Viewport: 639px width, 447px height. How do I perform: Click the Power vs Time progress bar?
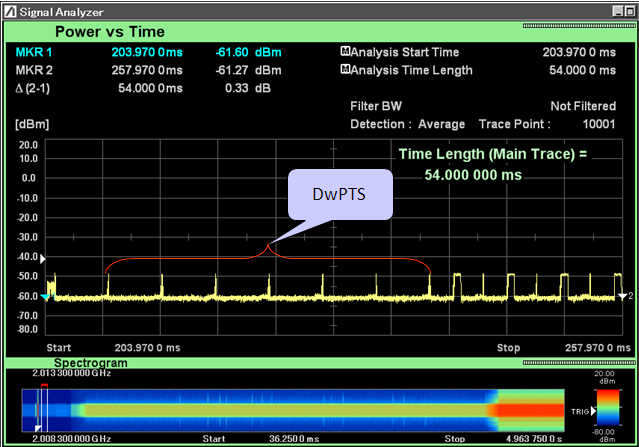click(579, 26)
